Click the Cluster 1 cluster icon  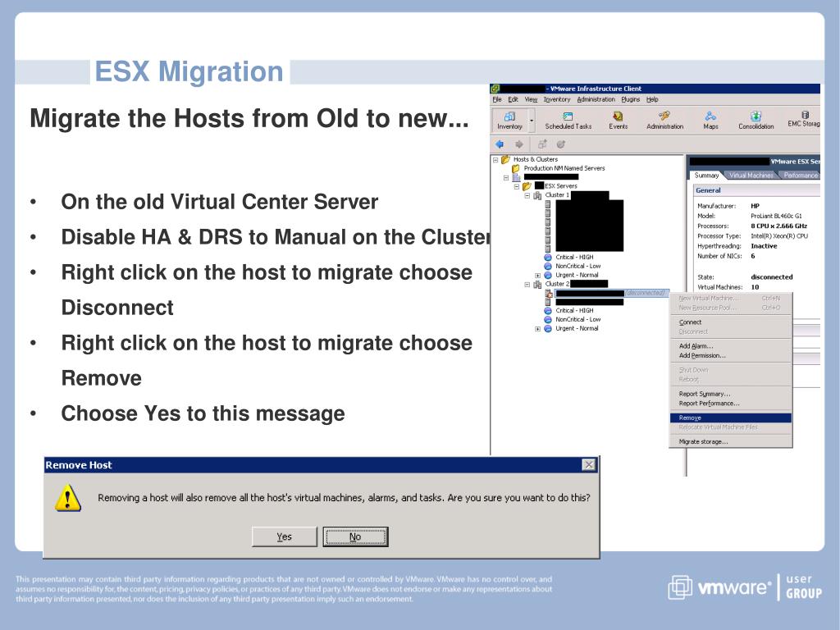537,195
